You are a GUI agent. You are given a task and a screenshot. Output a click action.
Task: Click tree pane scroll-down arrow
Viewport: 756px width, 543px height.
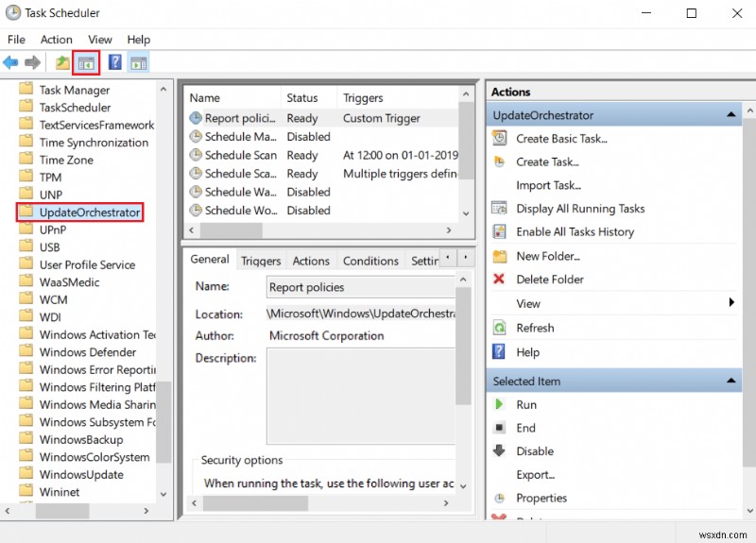click(163, 494)
